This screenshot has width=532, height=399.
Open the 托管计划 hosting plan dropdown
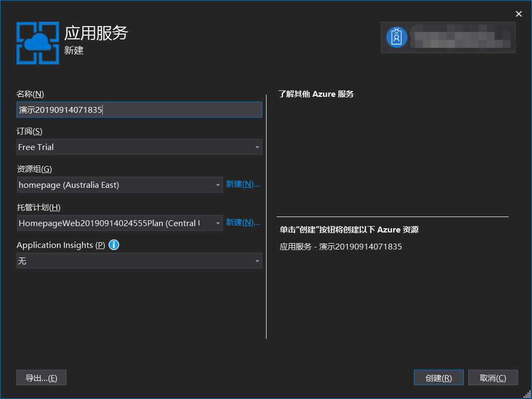pos(120,223)
